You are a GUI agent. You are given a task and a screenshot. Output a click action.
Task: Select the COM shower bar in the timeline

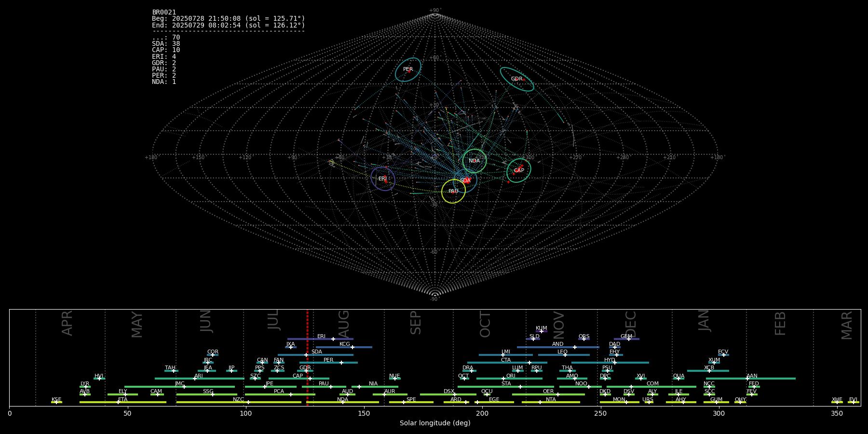coord(651,387)
